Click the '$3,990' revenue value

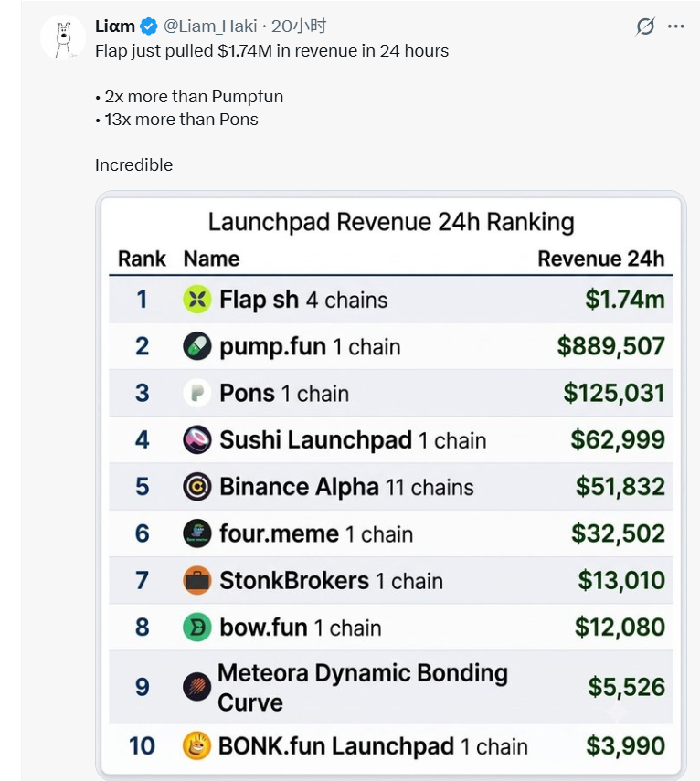(x=625, y=745)
